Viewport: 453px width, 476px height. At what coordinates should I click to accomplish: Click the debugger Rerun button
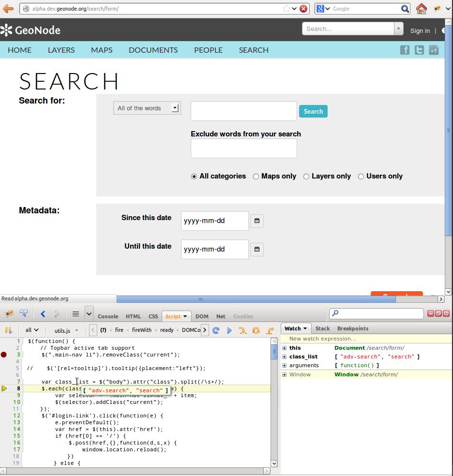[x=216, y=330]
